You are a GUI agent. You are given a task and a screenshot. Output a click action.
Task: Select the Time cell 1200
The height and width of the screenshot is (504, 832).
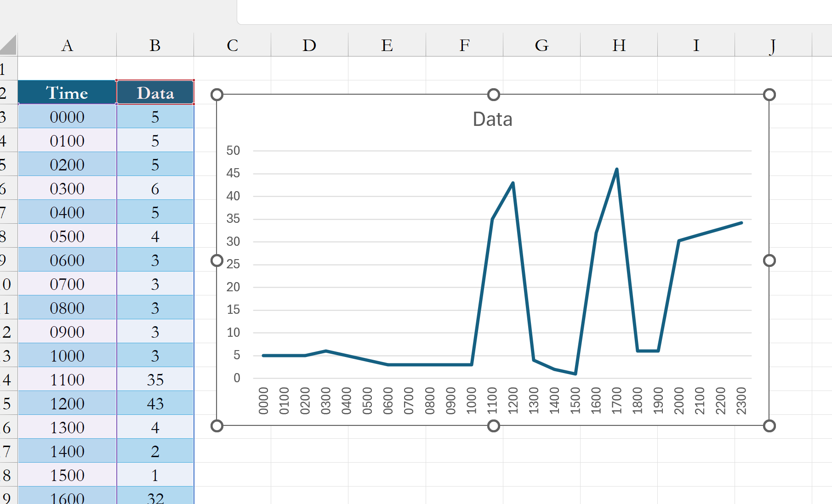[67, 403]
